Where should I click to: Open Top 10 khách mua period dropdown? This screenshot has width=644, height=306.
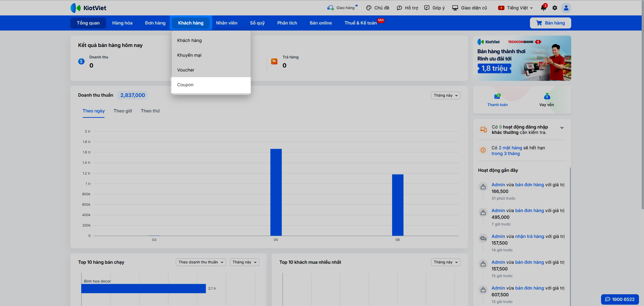pyautogui.click(x=445, y=262)
